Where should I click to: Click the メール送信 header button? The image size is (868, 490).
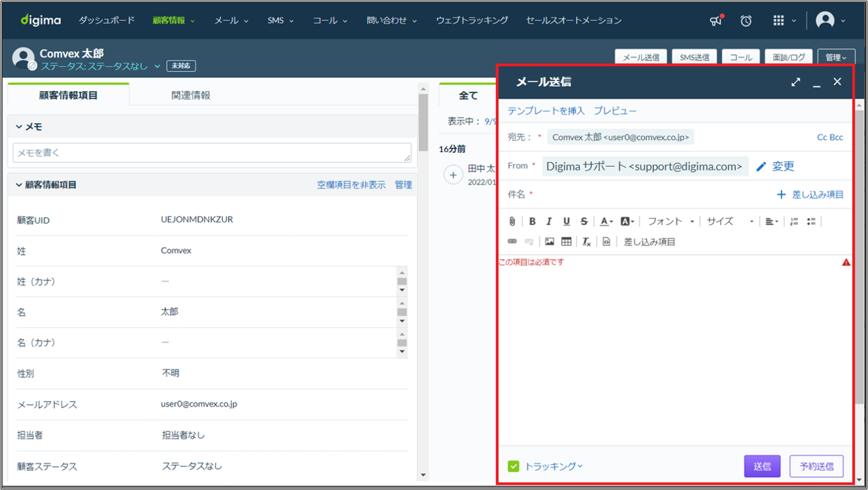[x=641, y=57]
